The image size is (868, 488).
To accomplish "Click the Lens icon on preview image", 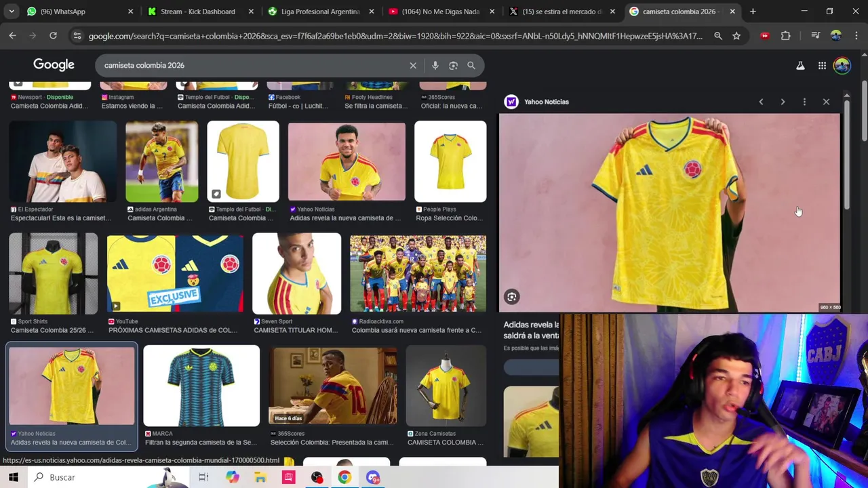I will 512,297.
